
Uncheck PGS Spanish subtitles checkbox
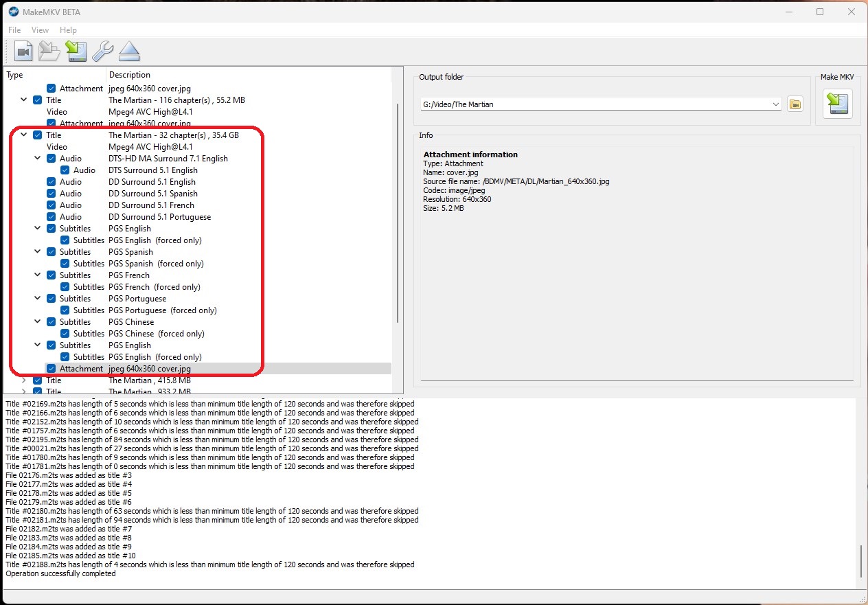pyautogui.click(x=52, y=252)
